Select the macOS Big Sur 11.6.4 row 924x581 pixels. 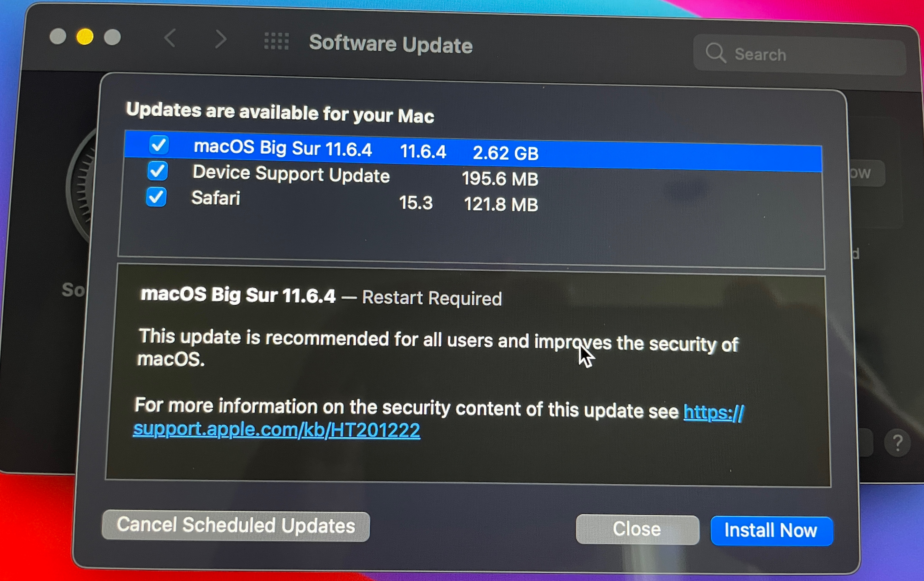tap(473, 150)
